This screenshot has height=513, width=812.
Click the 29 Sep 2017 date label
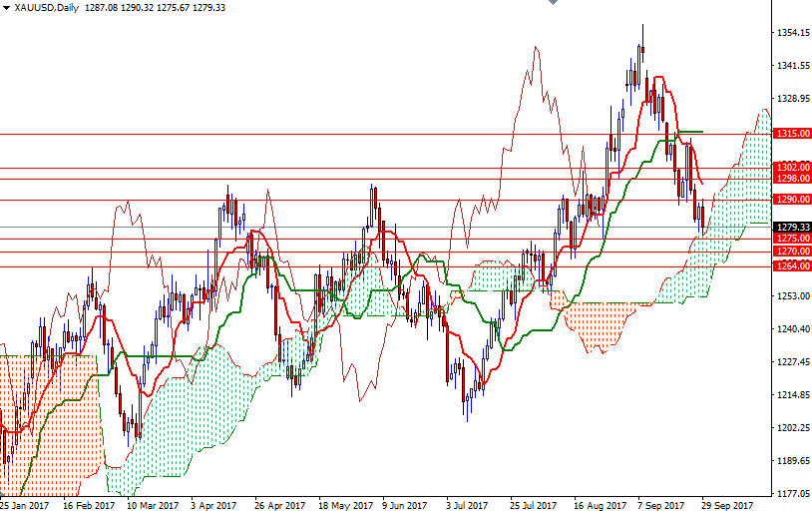[727, 505]
